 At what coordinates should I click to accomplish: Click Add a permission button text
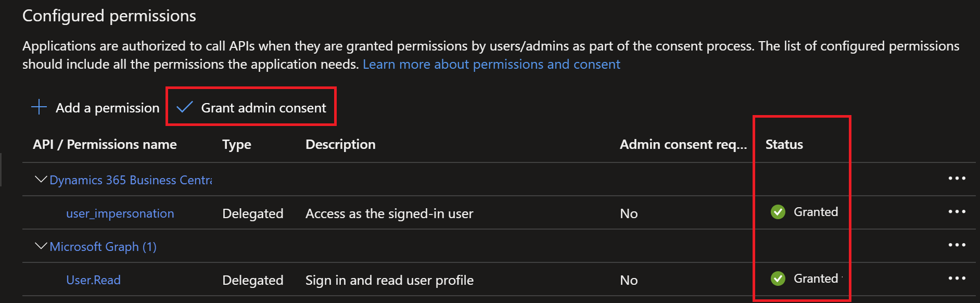(x=107, y=108)
